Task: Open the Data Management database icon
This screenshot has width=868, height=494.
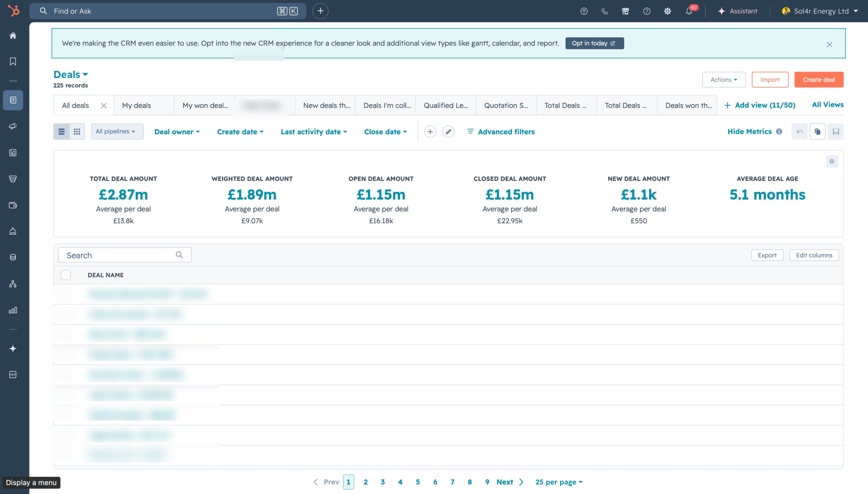Action: 13,257
